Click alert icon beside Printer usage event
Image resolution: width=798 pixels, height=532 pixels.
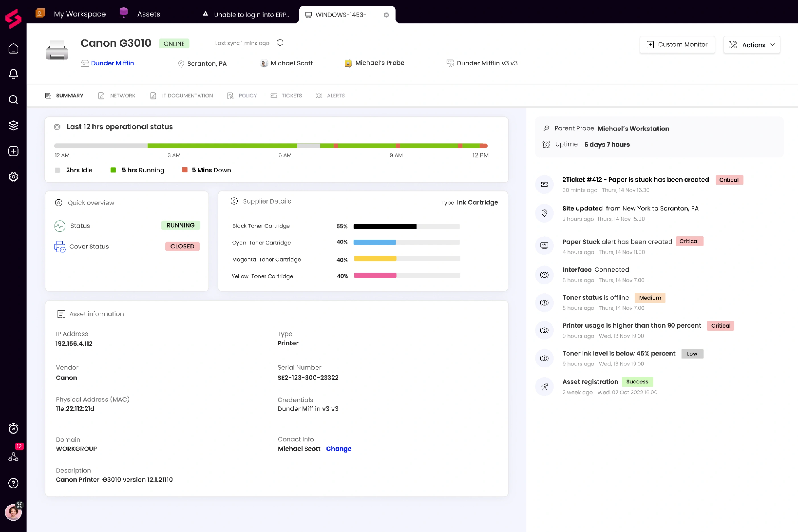(544, 330)
